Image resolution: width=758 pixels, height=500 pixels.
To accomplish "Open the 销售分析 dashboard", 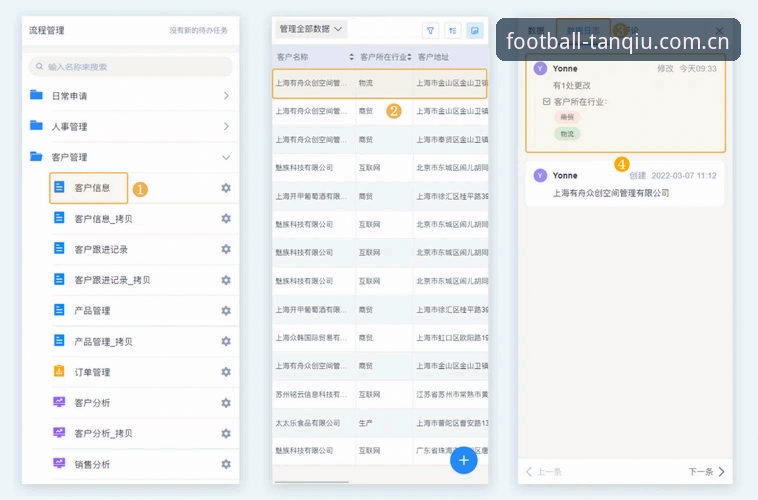I will pos(92,464).
